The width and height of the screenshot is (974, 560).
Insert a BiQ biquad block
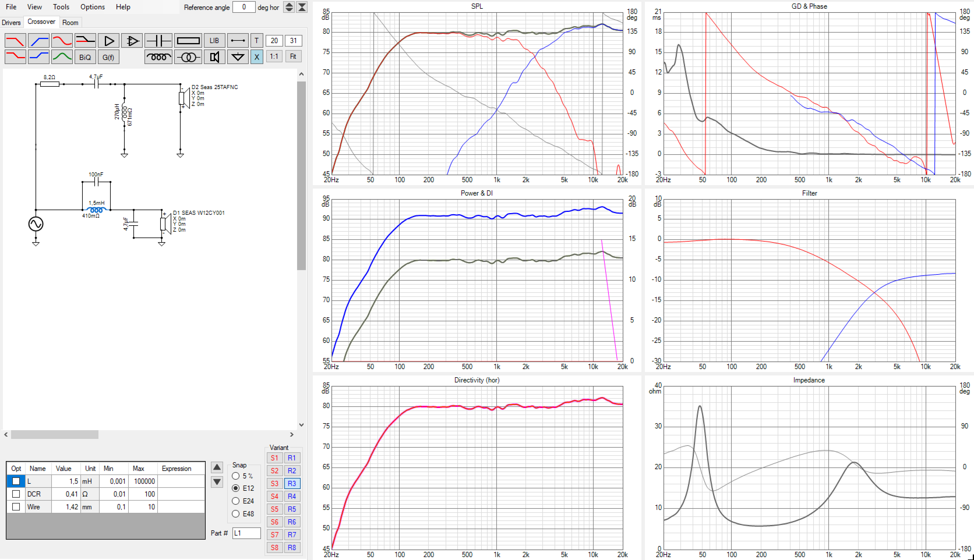[85, 57]
